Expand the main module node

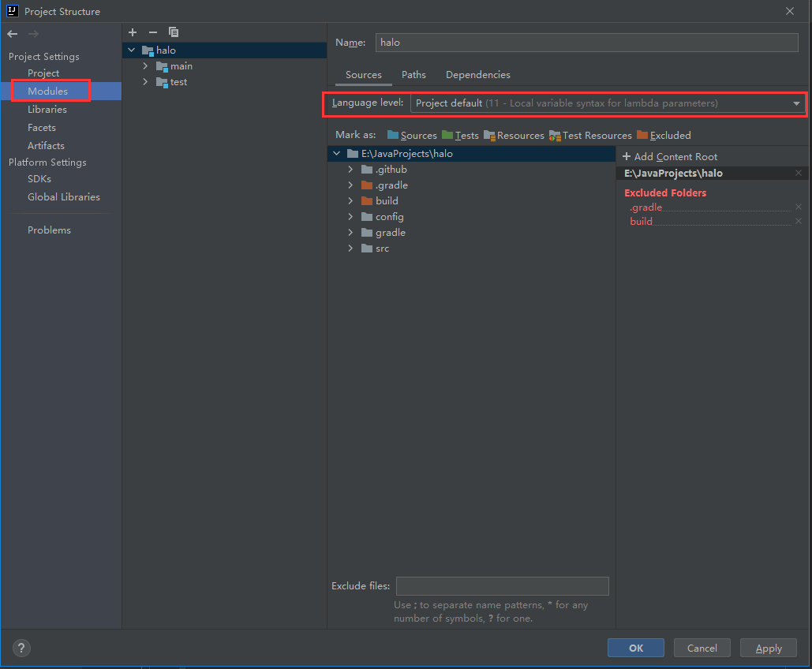145,66
